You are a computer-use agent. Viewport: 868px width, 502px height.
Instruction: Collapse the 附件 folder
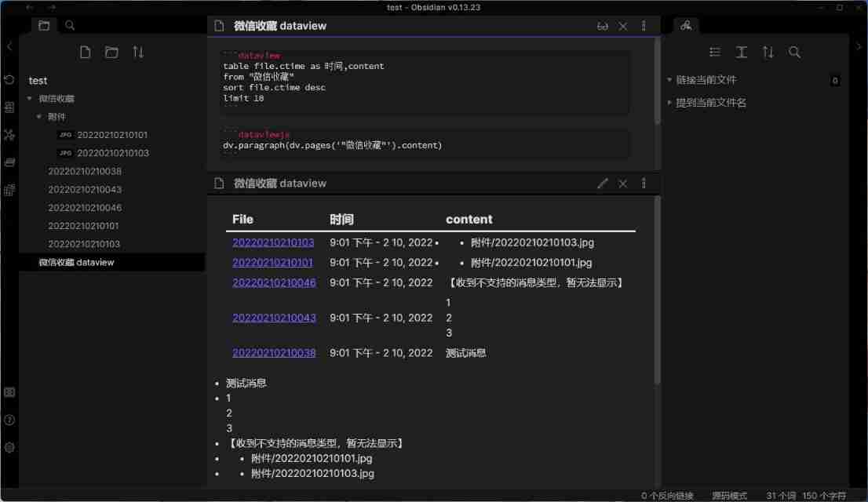tap(38, 116)
